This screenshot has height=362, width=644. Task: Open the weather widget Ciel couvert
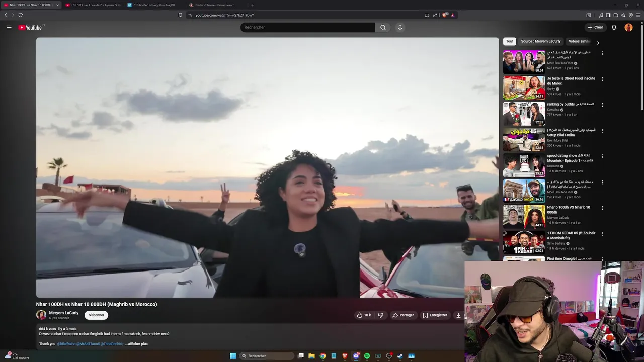[x=16, y=356]
